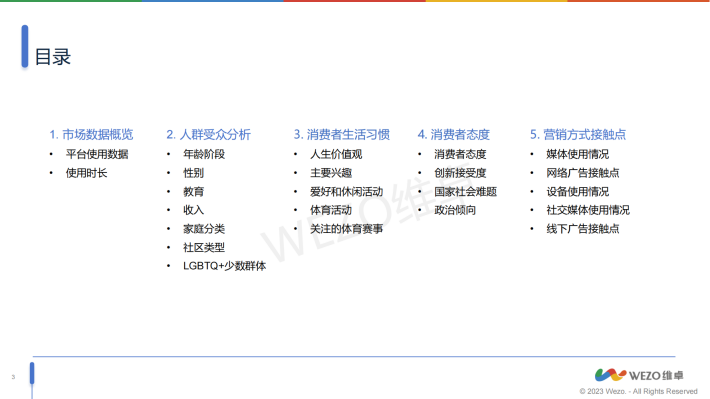Click the LGBTQ+少数群体 list entry
The height and width of the screenshot is (399, 710).
225,266
